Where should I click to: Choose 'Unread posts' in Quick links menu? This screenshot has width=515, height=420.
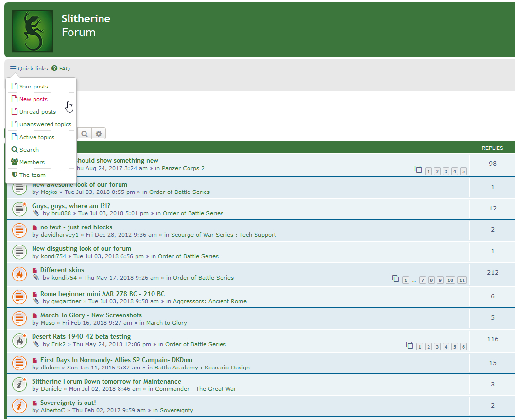click(37, 112)
